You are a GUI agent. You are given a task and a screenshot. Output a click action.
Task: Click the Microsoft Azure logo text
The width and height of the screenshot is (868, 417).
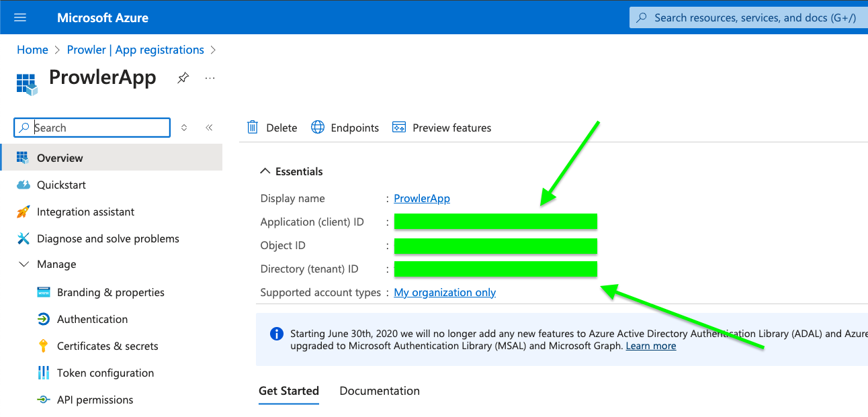(103, 17)
